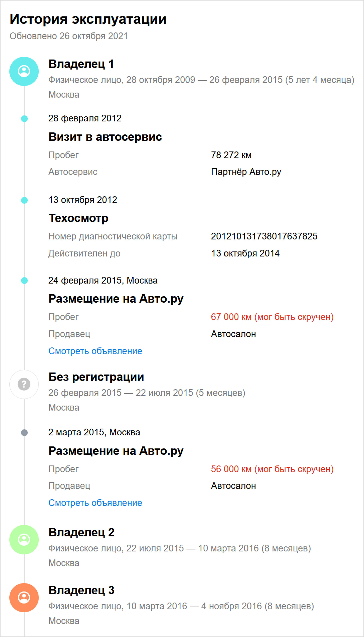364x637 pixels.
Task: Open Смотреть объявление link under 56 000 км
Action: pyautogui.click(x=95, y=503)
